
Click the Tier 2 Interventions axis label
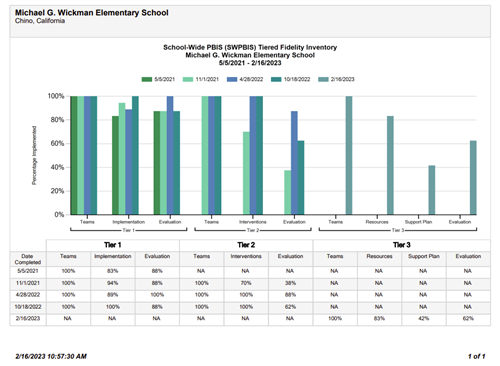click(x=253, y=222)
